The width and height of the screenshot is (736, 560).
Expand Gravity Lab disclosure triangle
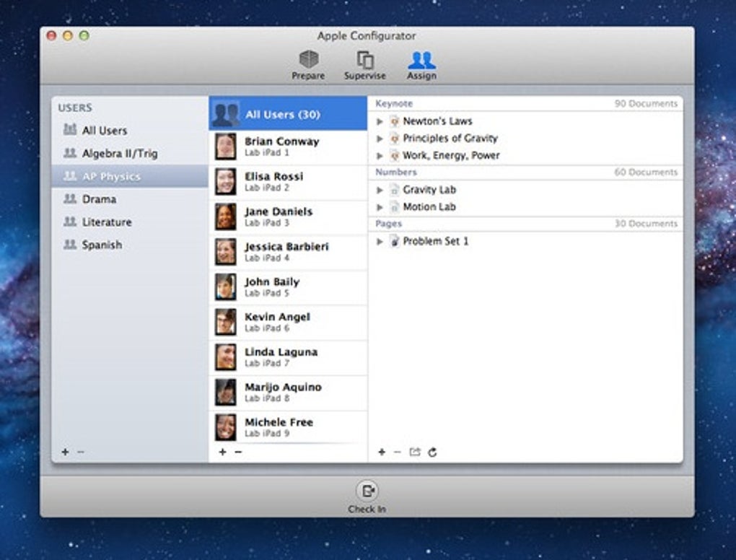point(380,190)
